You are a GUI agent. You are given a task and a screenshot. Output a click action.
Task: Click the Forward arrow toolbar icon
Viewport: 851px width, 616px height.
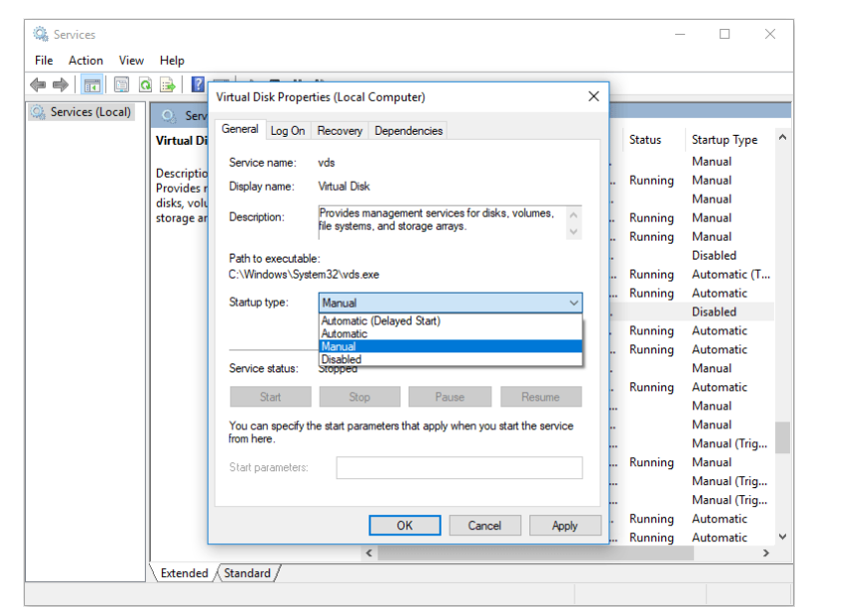[61, 85]
